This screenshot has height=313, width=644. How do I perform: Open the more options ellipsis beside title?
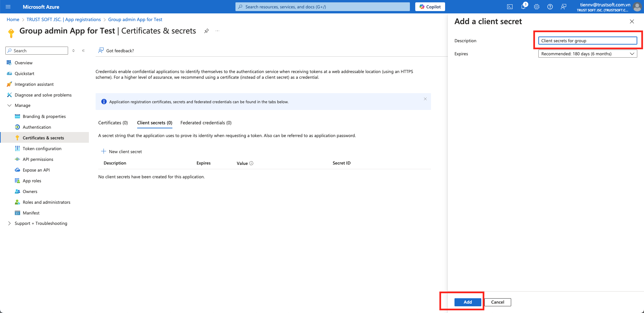pos(217,31)
